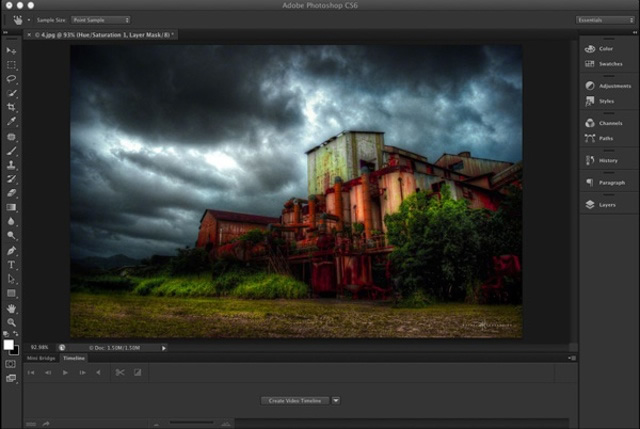Screen dimensions: 640x429
Task: Pick the Crop tool
Action: click(x=11, y=107)
